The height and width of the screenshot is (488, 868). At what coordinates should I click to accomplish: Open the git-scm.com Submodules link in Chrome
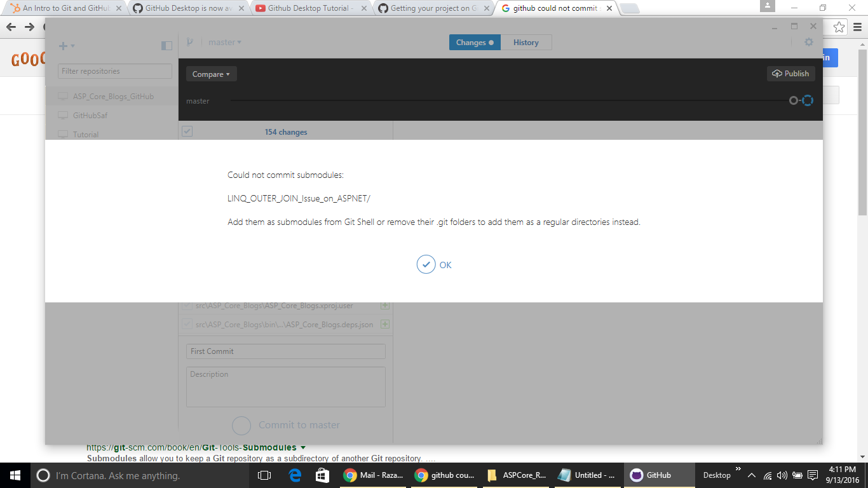pos(191,447)
